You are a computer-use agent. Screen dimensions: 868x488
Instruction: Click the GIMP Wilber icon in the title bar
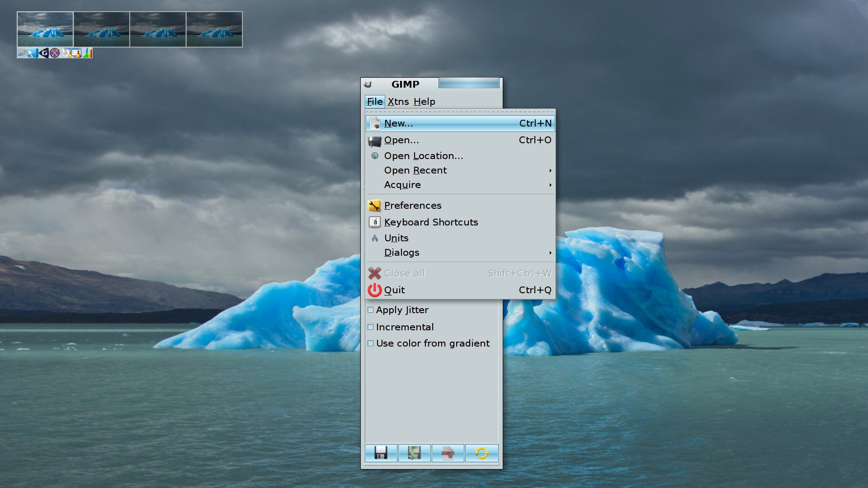368,84
